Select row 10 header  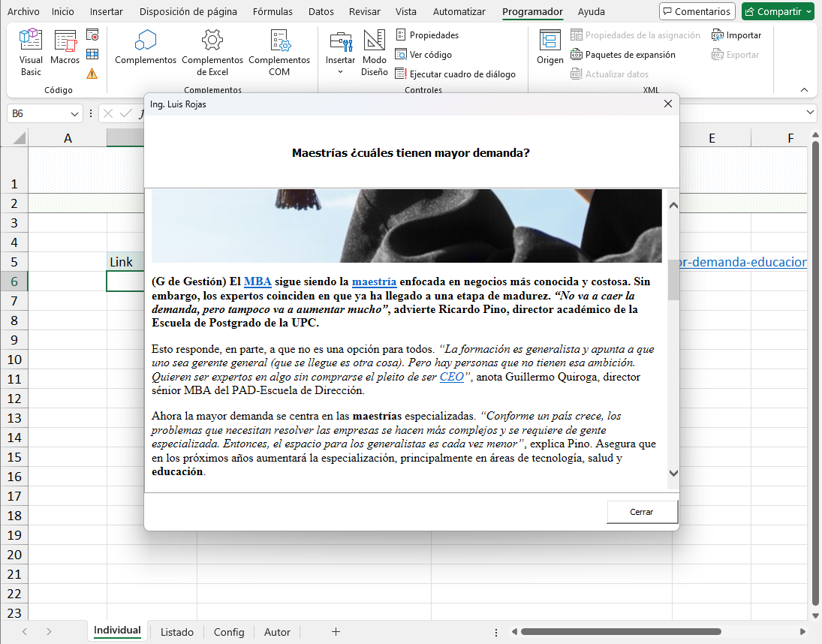[x=14, y=360]
